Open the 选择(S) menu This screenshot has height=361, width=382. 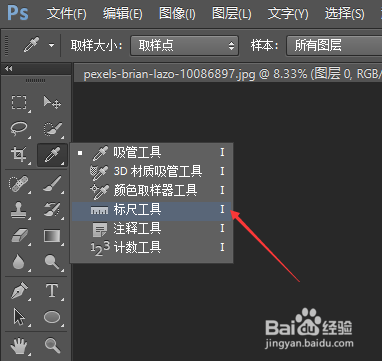[345, 14]
